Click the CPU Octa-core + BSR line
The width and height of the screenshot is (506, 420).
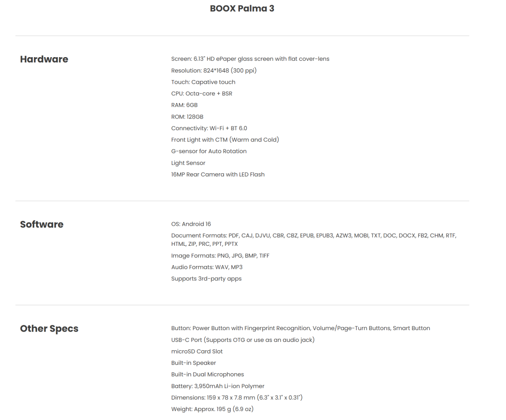click(x=201, y=94)
